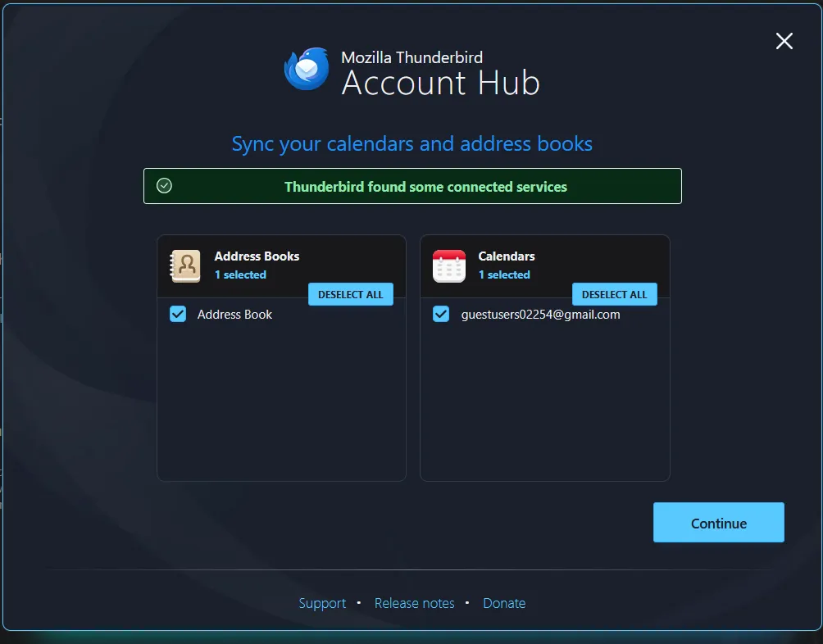Image resolution: width=823 pixels, height=644 pixels.
Task: Click the Account Hub title text
Action: click(x=440, y=83)
